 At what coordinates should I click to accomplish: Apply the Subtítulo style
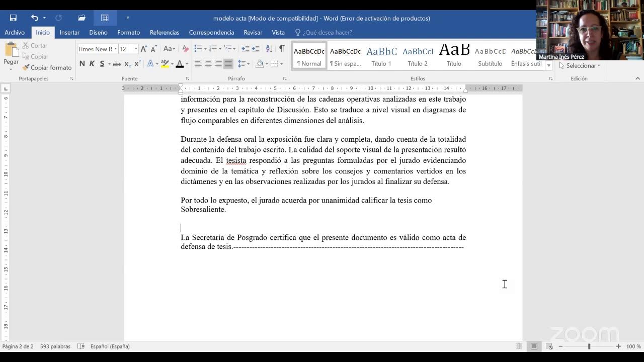pyautogui.click(x=490, y=56)
